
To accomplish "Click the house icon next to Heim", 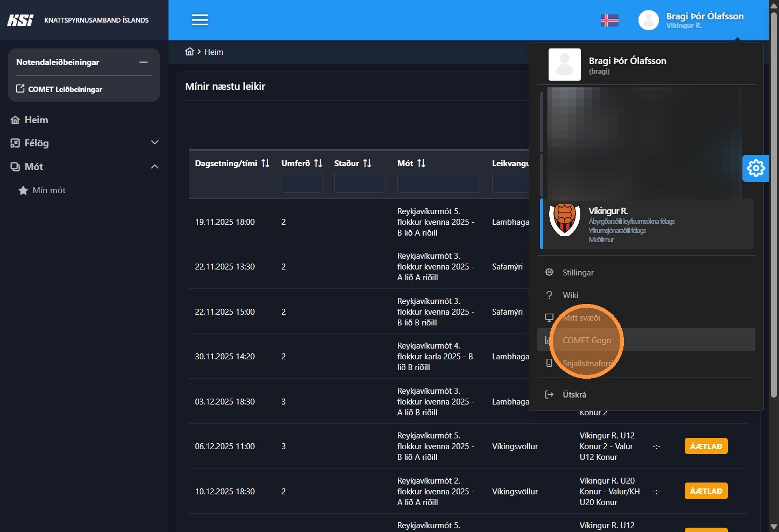I will pos(15,120).
